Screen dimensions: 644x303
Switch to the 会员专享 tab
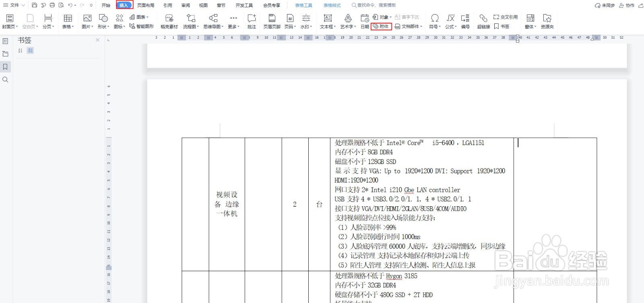(272, 5)
